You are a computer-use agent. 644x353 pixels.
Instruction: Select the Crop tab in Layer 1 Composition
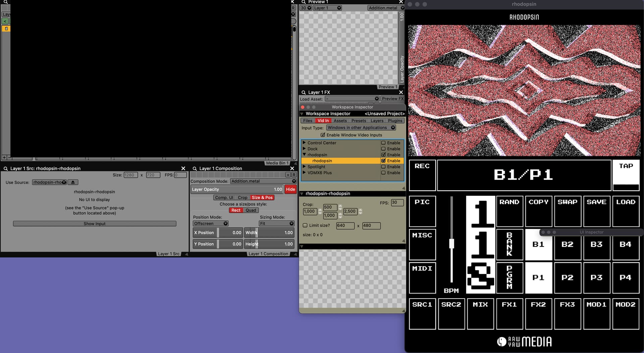243,198
